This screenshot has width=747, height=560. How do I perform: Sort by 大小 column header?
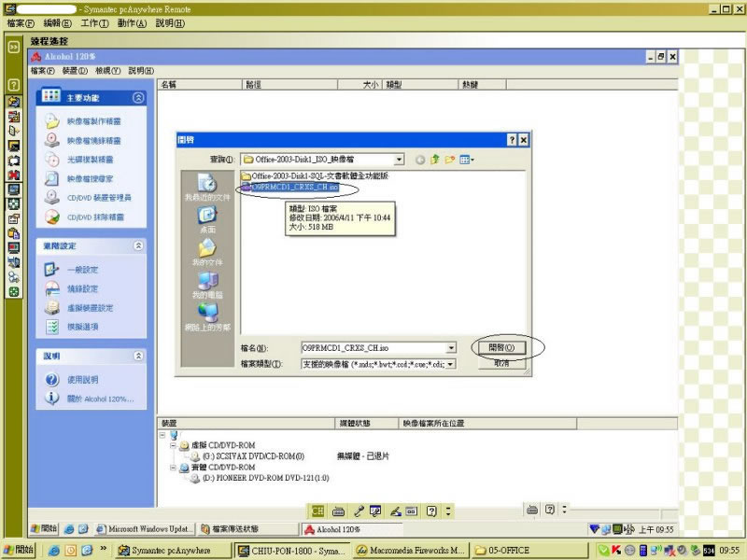pyautogui.click(x=360, y=85)
